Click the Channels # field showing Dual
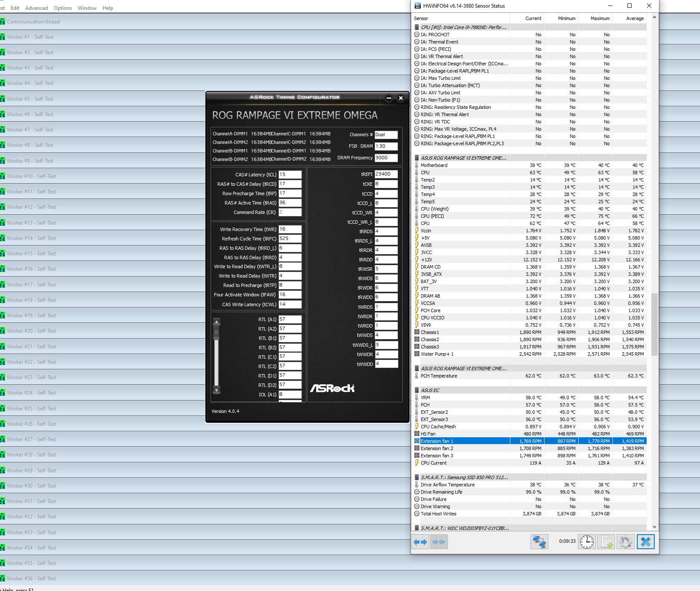The width and height of the screenshot is (700, 591). (386, 135)
